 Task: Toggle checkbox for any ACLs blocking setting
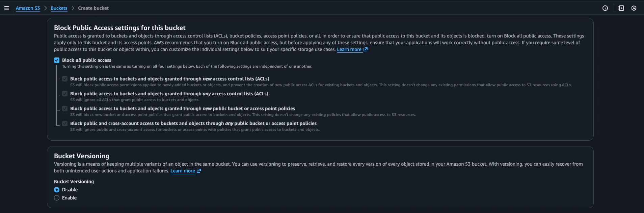pyautogui.click(x=64, y=94)
